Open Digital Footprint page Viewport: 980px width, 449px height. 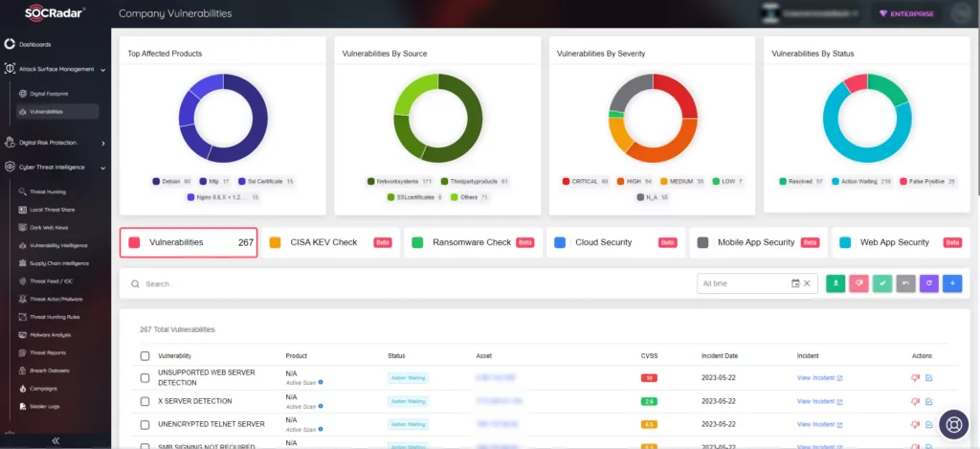tap(49, 94)
